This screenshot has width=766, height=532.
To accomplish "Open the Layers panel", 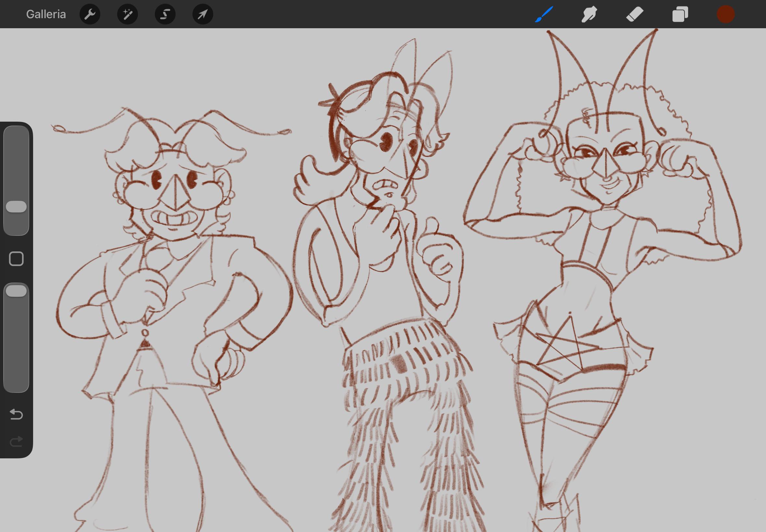I will tap(680, 14).
